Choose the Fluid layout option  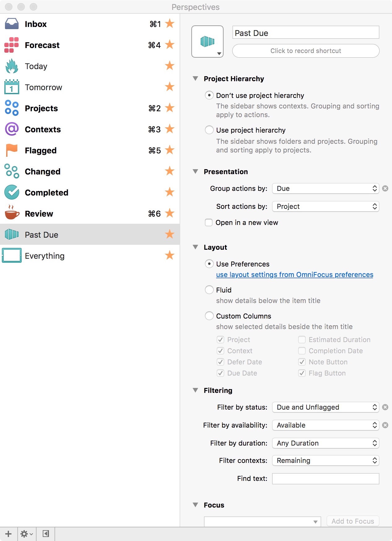pos(209,290)
